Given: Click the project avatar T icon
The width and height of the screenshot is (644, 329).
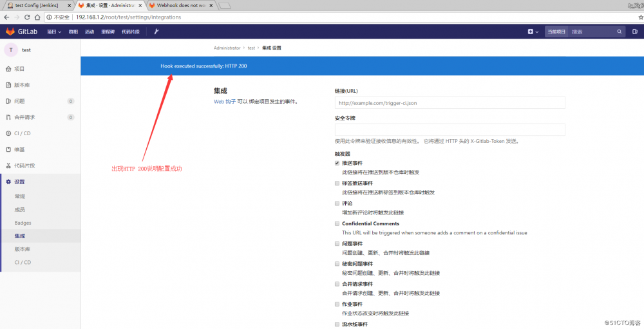Looking at the screenshot, I should click(11, 50).
